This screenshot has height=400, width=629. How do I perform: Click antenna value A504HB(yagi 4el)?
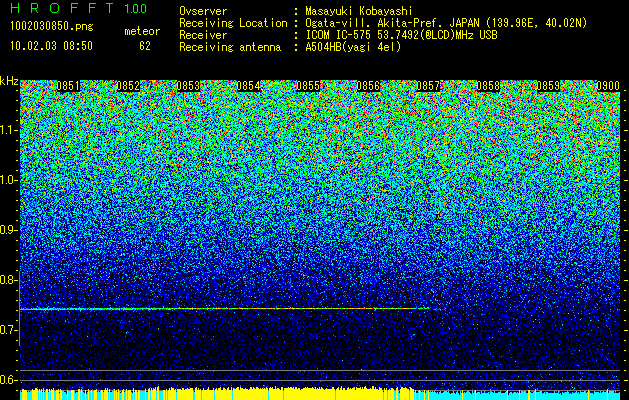pyautogui.click(x=353, y=47)
